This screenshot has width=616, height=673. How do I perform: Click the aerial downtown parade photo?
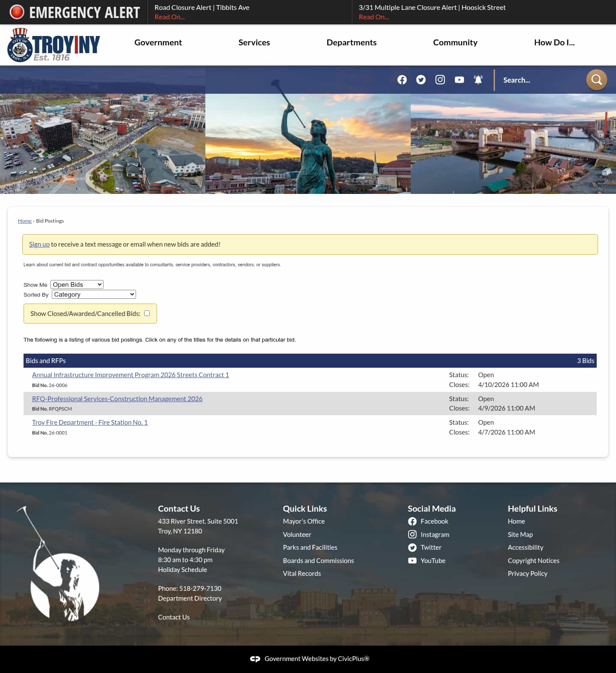(103, 144)
